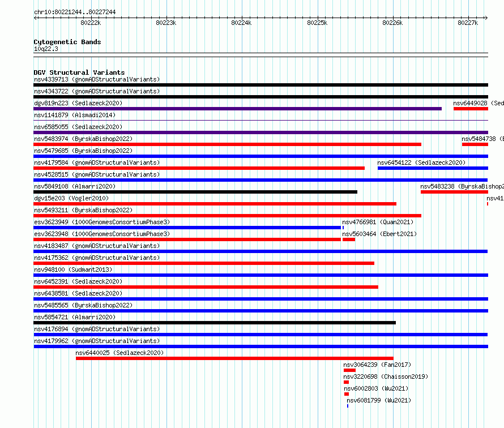Click the 80223k ruler tick label

[166, 23]
